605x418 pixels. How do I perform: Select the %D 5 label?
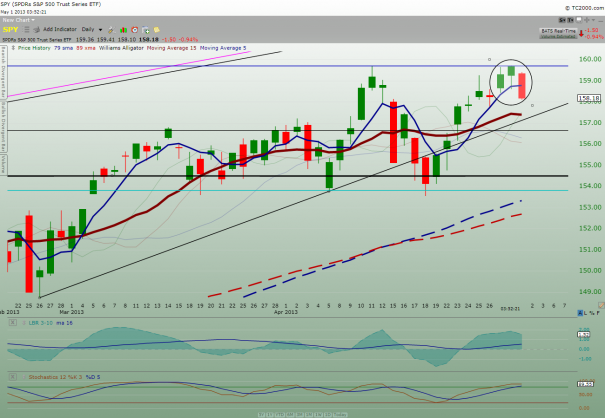93,377
